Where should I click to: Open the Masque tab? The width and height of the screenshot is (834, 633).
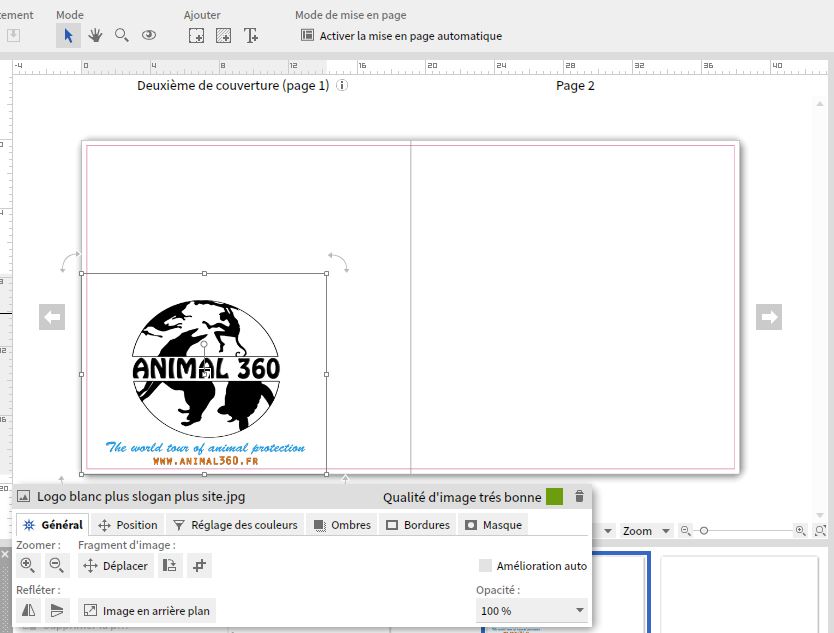(494, 525)
